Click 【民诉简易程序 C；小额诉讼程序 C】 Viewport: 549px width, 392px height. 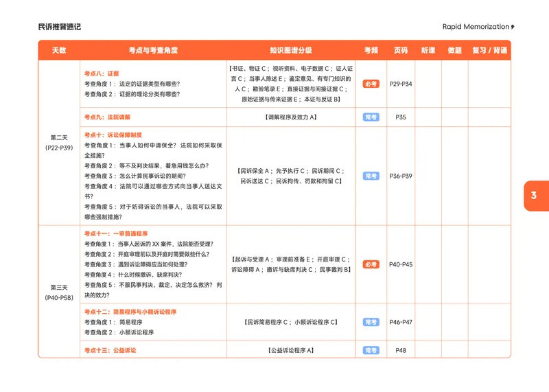click(290, 322)
